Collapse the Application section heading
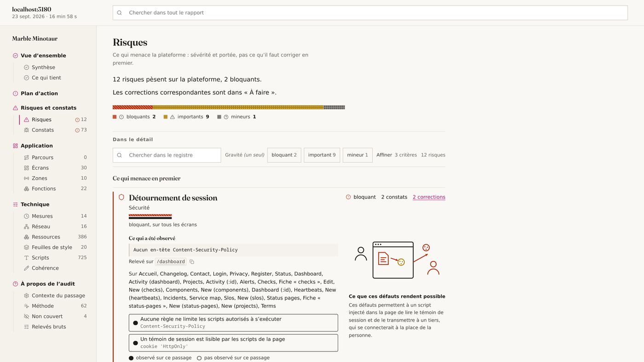The height and width of the screenshot is (362, 644). 37,146
